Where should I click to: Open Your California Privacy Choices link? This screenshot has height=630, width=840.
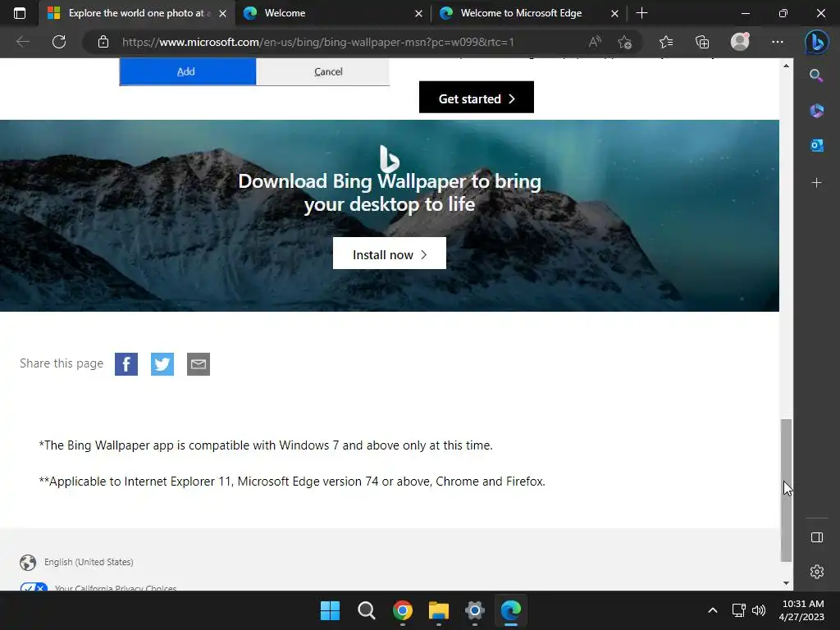116,587
